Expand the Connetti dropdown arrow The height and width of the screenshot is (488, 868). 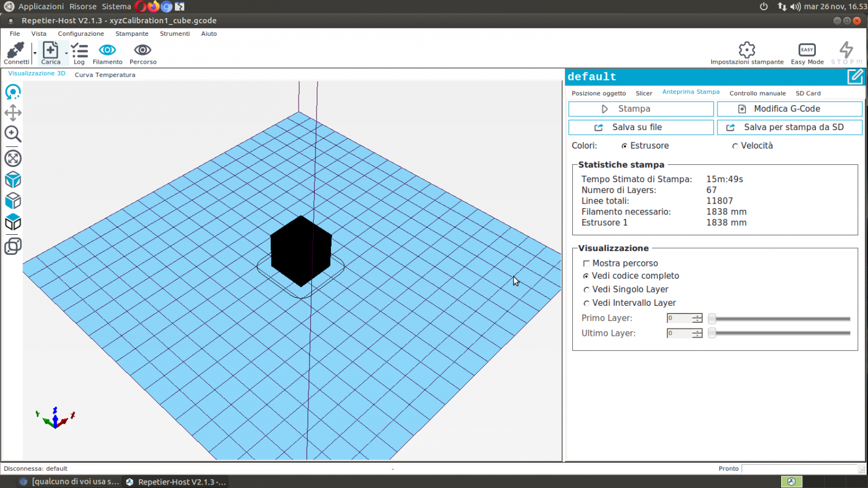point(35,53)
